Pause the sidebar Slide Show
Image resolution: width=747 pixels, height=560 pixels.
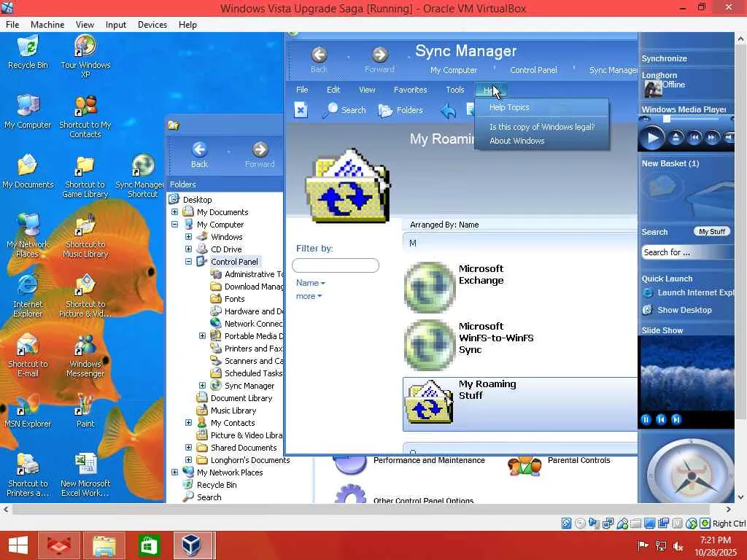tap(646, 419)
